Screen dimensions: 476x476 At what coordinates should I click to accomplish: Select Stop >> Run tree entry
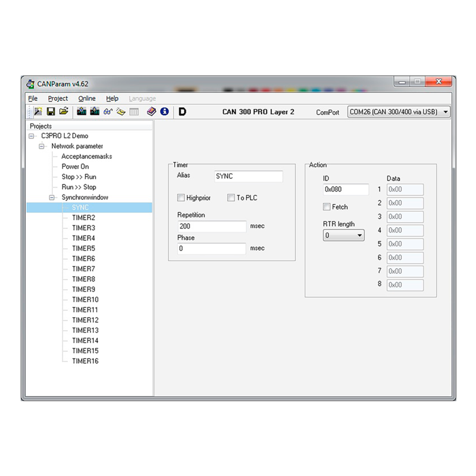[x=79, y=177]
